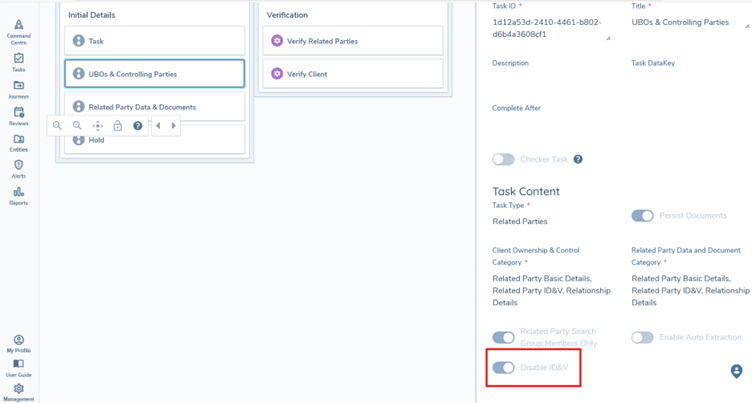This screenshot has height=403, width=752.
Task: Open the Reports chart icon
Action: (x=18, y=195)
